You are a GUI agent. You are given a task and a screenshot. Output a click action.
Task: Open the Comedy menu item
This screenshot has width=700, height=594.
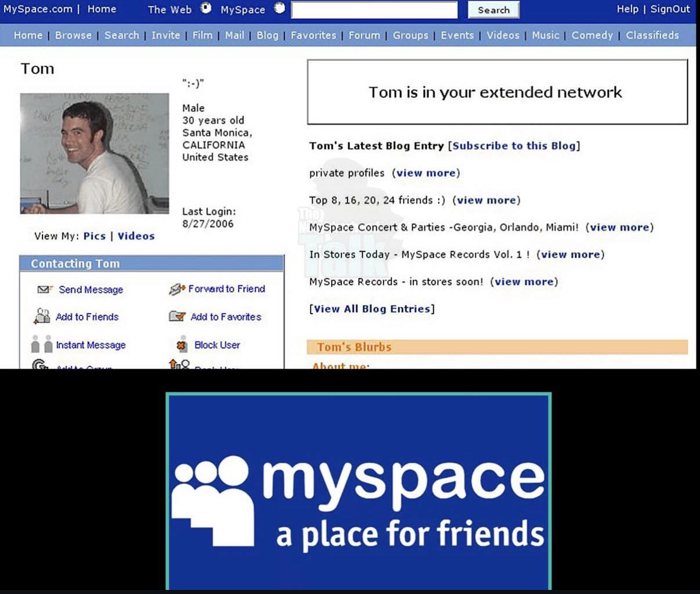pos(592,35)
